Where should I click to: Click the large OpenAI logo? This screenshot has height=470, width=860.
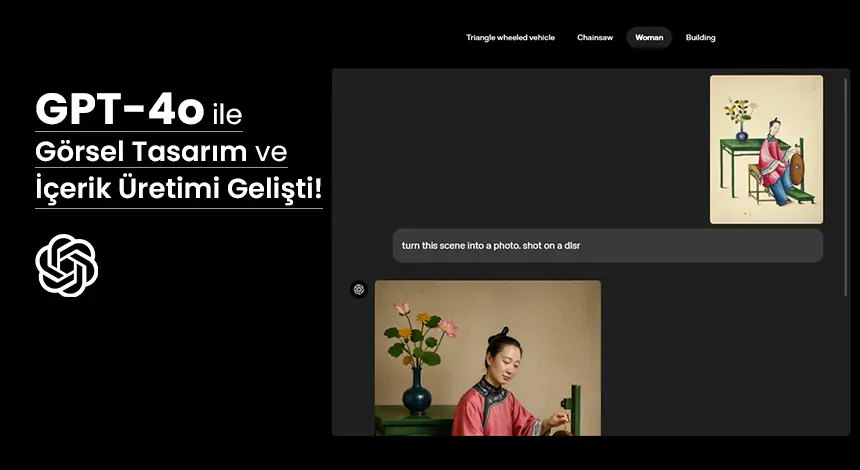(x=67, y=265)
